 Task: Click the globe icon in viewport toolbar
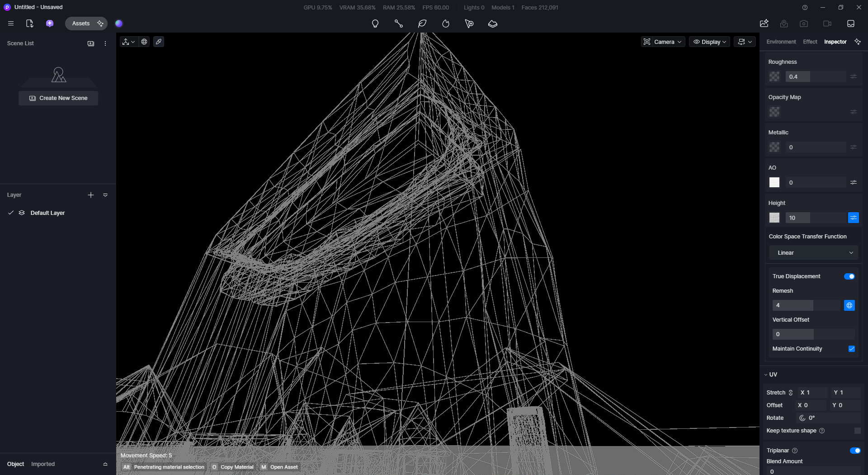144,42
